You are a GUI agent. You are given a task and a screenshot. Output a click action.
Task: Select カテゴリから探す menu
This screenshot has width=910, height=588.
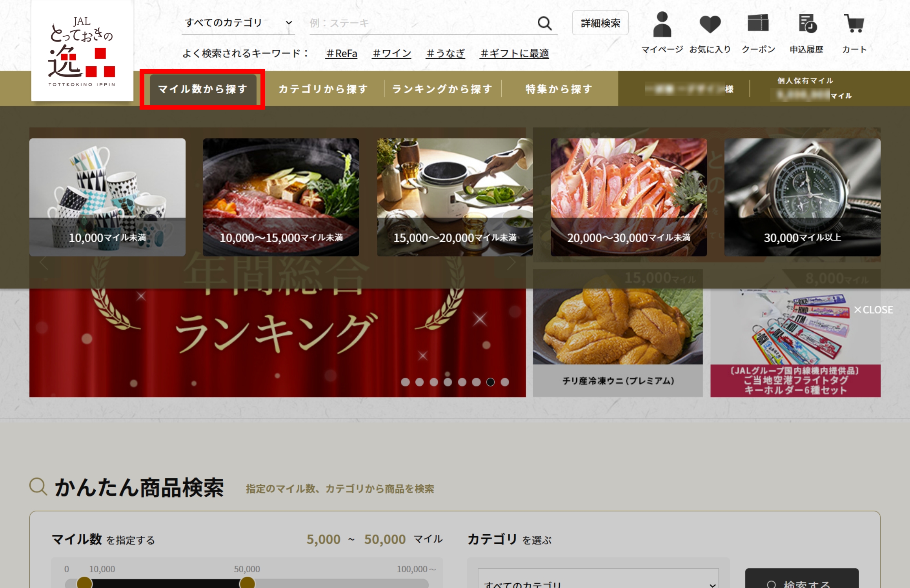click(323, 89)
